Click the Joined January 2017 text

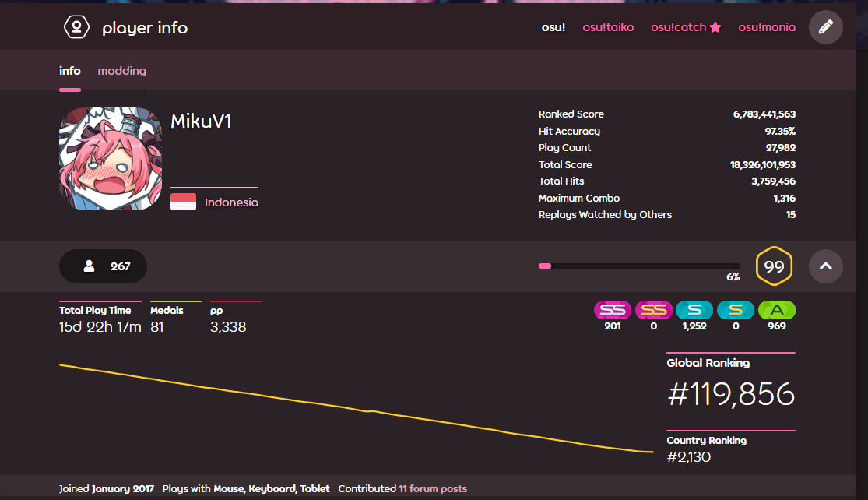[x=107, y=488]
